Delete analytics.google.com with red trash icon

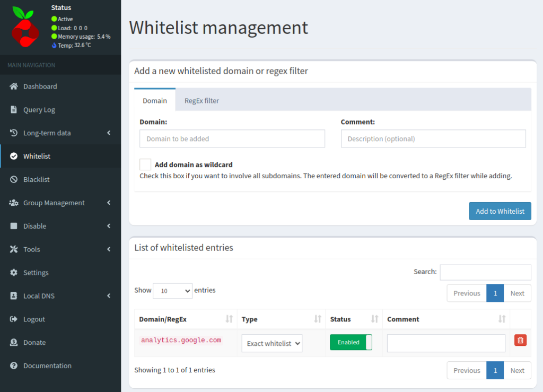coord(520,341)
